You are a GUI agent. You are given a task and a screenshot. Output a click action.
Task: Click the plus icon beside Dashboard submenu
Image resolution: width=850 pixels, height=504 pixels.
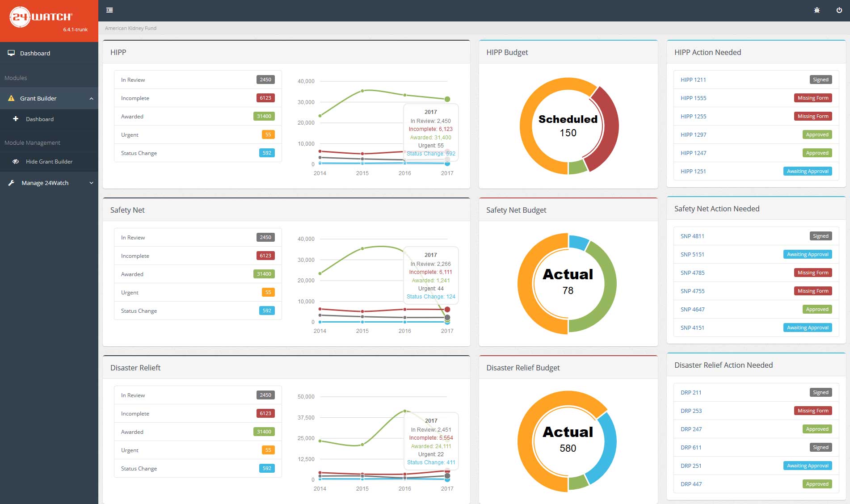[x=16, y=119]
